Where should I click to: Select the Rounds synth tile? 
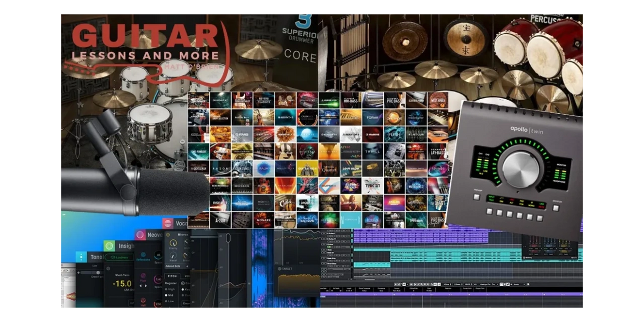click(x=438, y=168)
